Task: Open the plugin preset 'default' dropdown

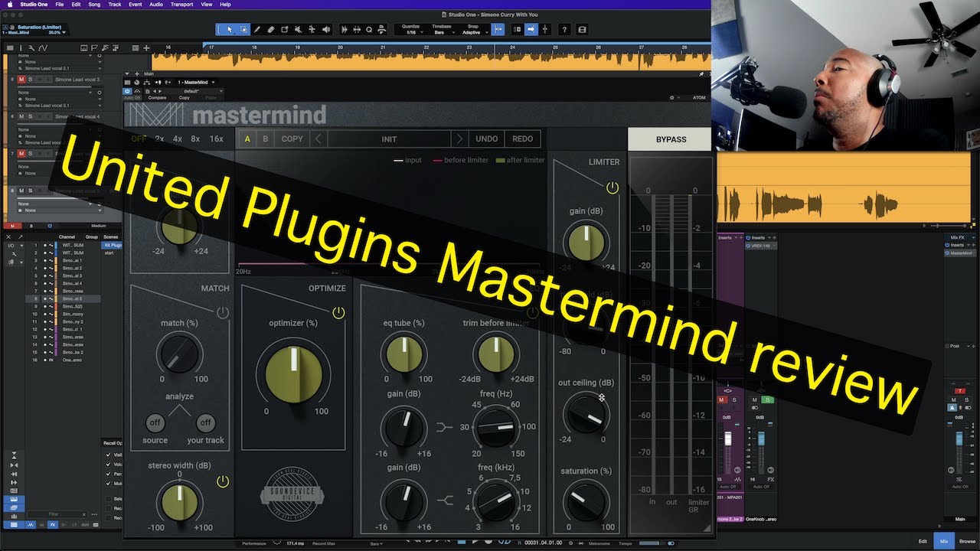Action: (x=193, y=91)
